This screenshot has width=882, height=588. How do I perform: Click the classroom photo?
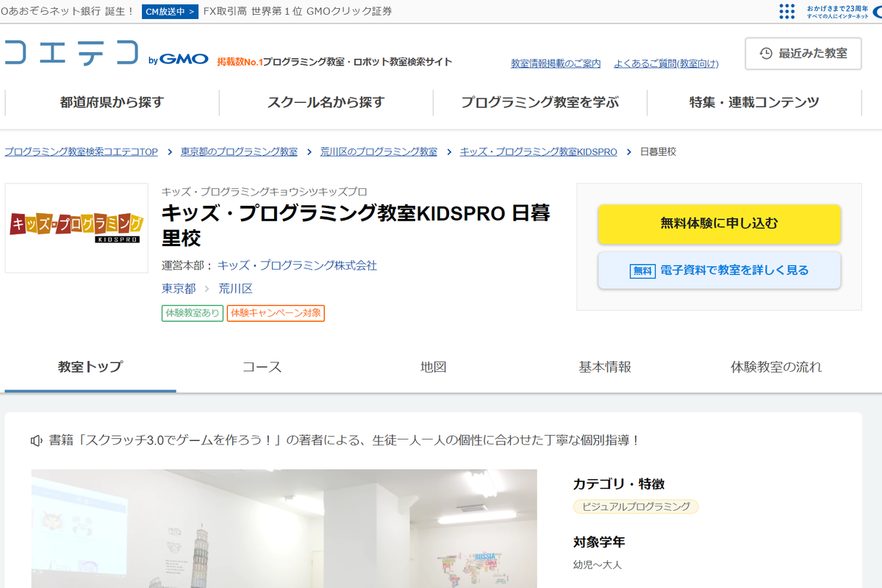click(x=284, y=528)
